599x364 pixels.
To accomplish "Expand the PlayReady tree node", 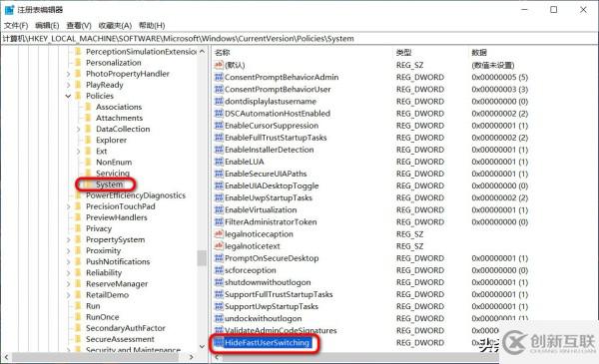I will [68, 85].
